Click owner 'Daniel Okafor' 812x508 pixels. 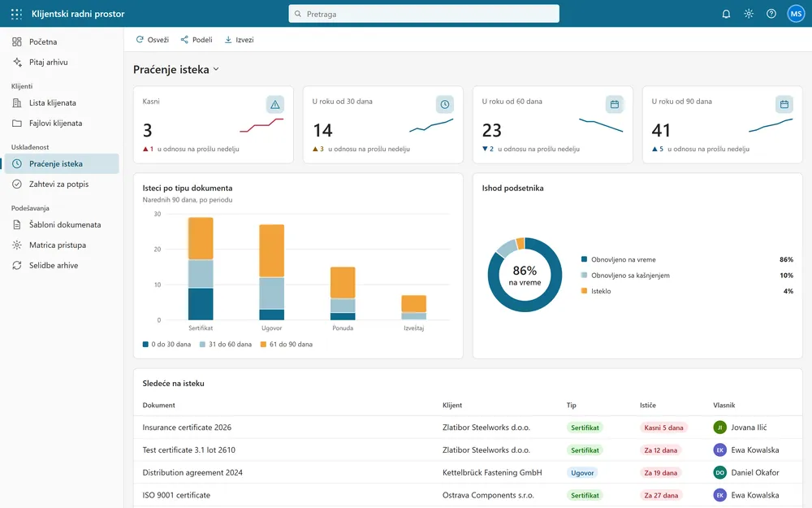(746, 473)
